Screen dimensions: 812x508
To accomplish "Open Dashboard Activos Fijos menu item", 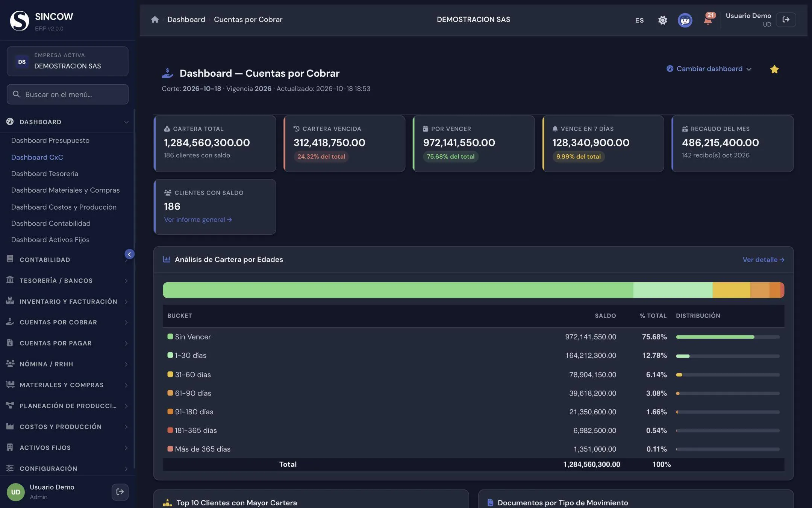I will 50,240.
